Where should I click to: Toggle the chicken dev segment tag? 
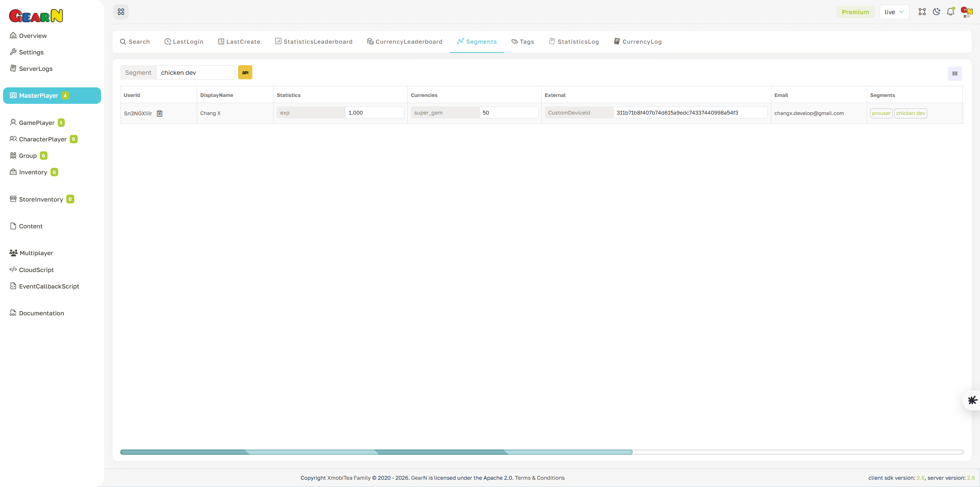coord(910,113)
